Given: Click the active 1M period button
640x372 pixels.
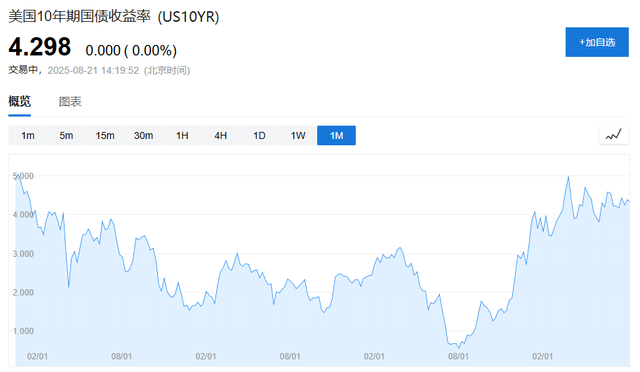Looking at the screenshot, I should [336, 136].
